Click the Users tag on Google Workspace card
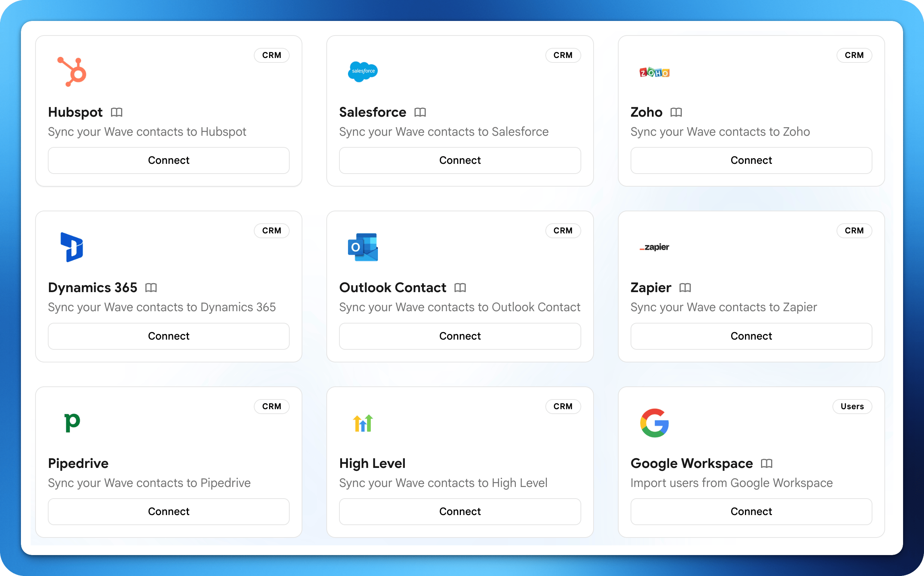Viewport: 924px width, 576px height. coord(852,407)
